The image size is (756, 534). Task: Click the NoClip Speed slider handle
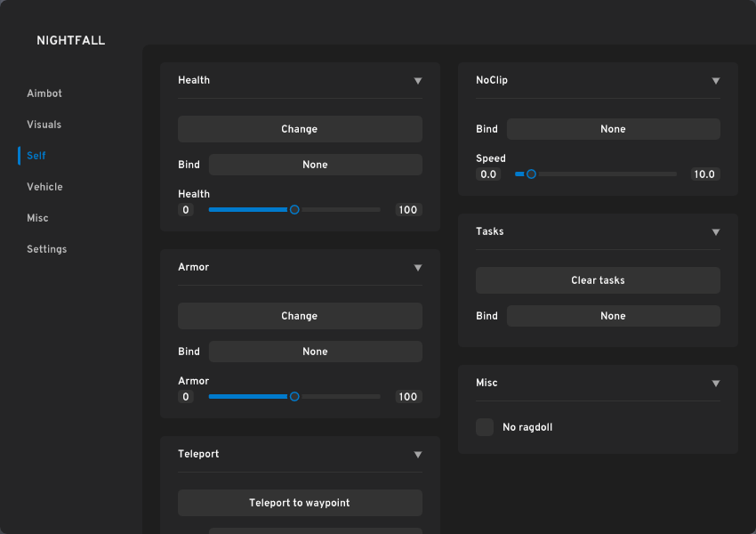pos(531,174)
